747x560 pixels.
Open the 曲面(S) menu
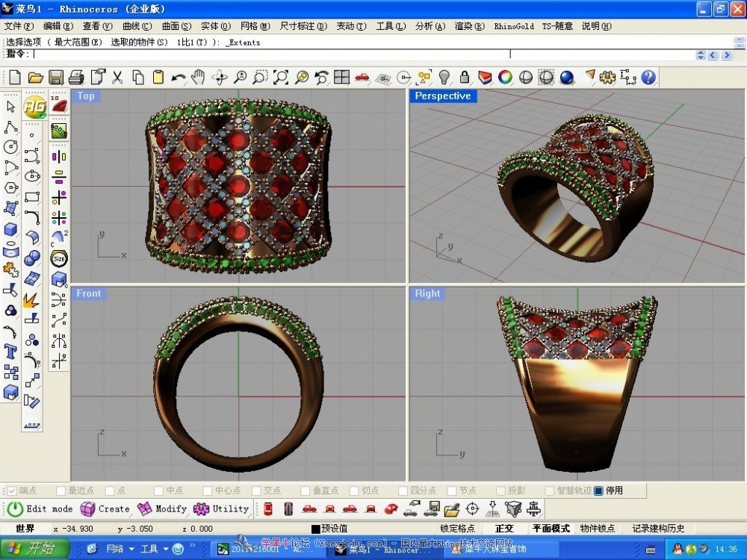176,26
